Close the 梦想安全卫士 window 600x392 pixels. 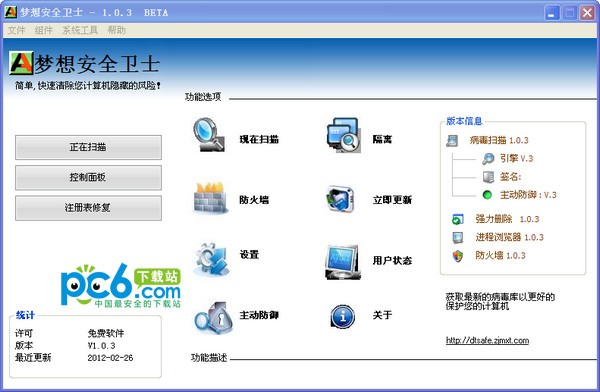coord(587,13)
